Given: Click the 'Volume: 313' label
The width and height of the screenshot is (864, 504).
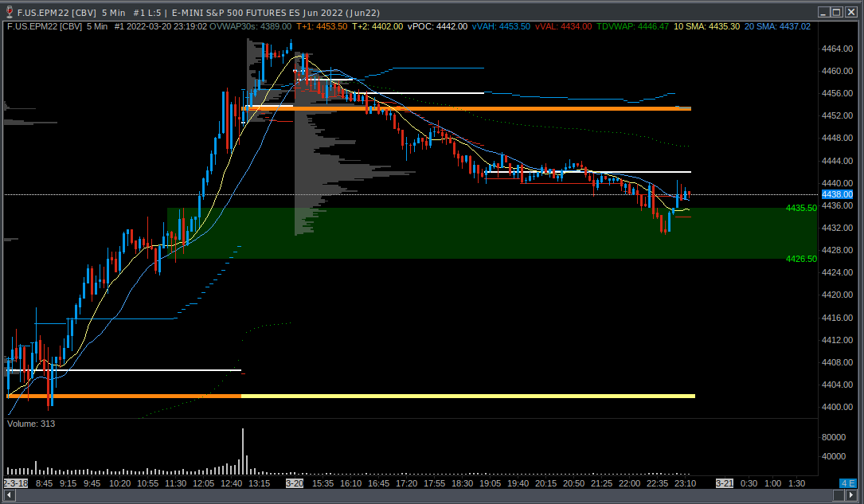Looking at the screenshot, I should click(x=31, y=424).
